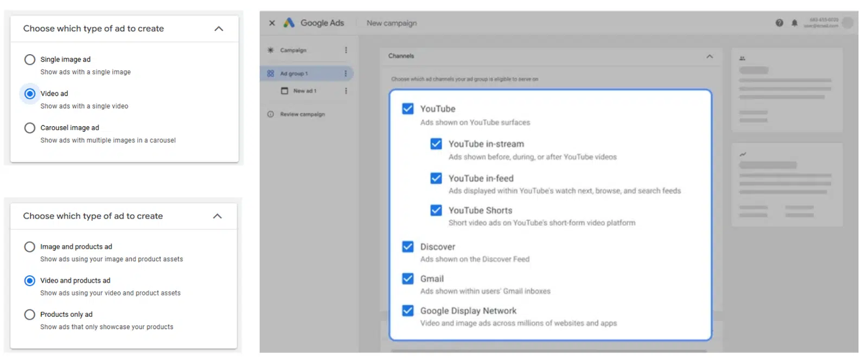Uncheck YouTube in-stream checkbox
Screen dimensions: 868x360
click(436, 144)
